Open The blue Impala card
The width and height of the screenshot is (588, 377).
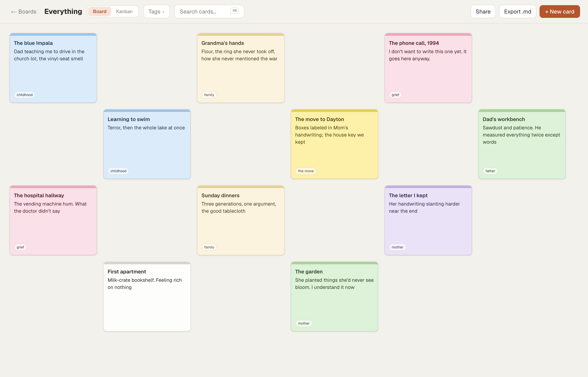(53, 68)
